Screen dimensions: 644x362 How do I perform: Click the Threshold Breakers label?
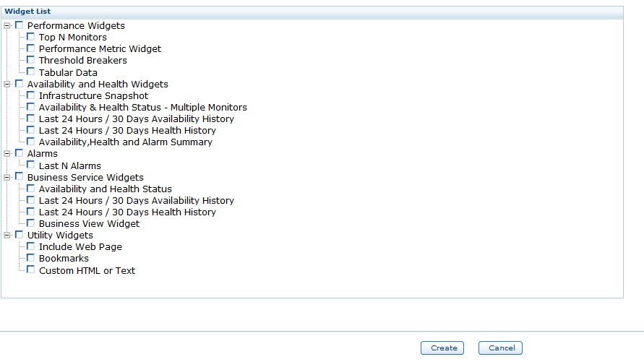(83, 61)
